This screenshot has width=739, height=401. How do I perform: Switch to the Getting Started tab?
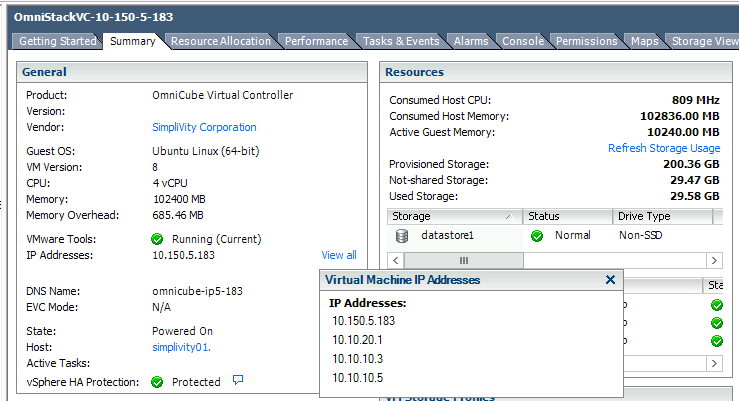pyautogui.click(x=57, y=41)
